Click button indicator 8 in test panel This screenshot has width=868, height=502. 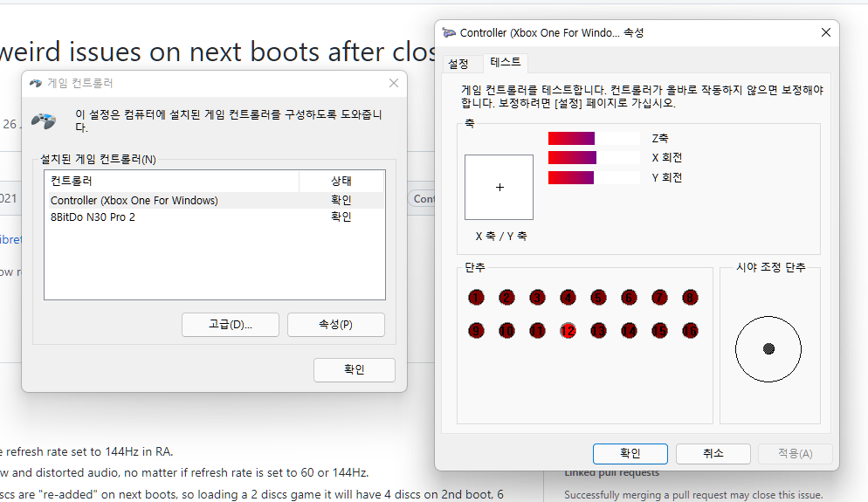(x=691, y=298)
